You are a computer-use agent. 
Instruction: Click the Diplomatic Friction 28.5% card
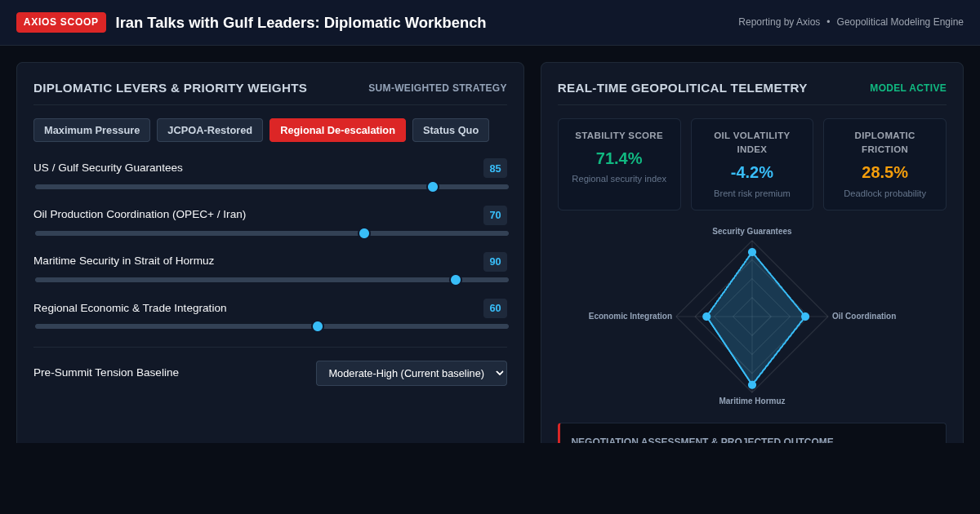[884, 164]
